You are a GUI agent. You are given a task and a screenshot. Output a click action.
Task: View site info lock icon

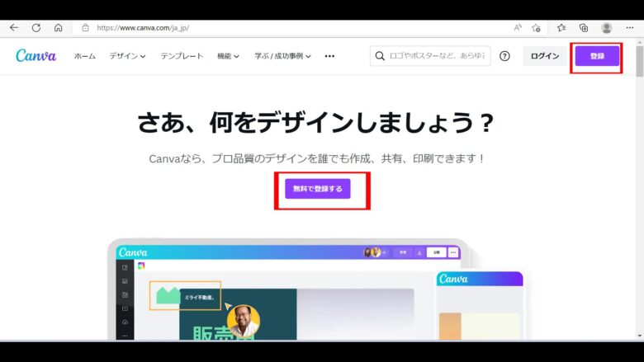[85, 28]
